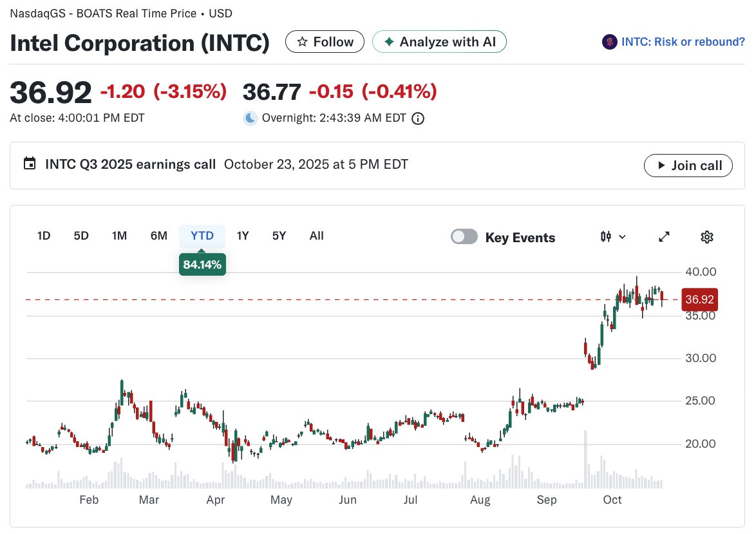
Task: Select the All time range
Action: coord(316,236)
